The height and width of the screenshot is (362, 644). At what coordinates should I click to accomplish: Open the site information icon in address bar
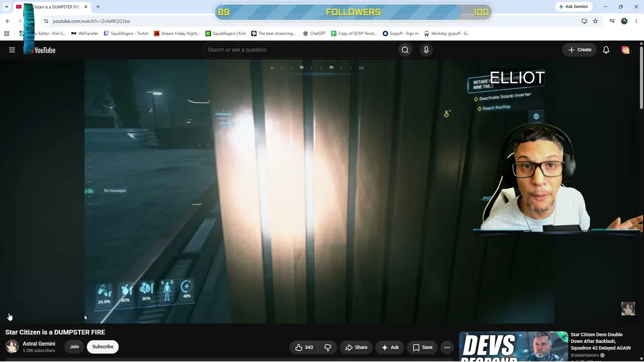(x=46, y=21)
